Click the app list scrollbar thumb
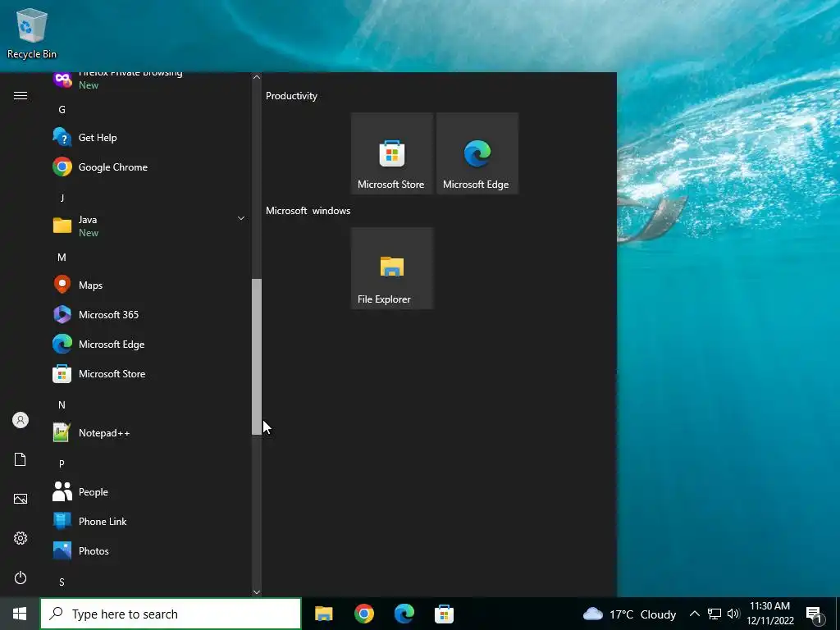The width and height of the screenshot is (840, 630). coord(257,357)
